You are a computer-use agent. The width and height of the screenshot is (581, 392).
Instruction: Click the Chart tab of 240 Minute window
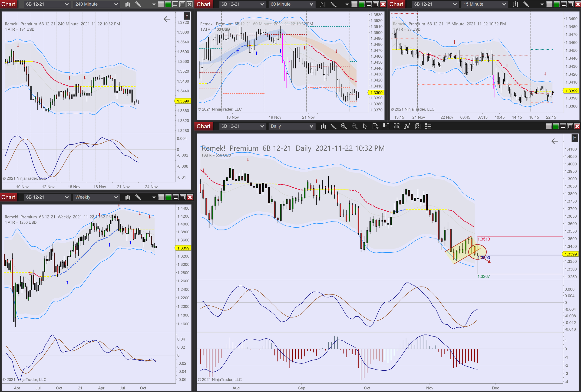click(x=9, y=4)
